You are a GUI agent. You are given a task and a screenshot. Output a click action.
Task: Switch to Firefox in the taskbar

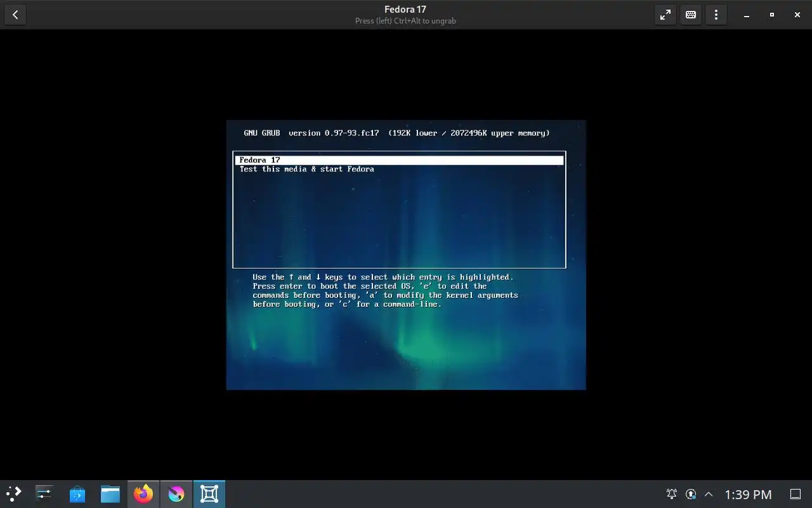[x=143, y=493]
